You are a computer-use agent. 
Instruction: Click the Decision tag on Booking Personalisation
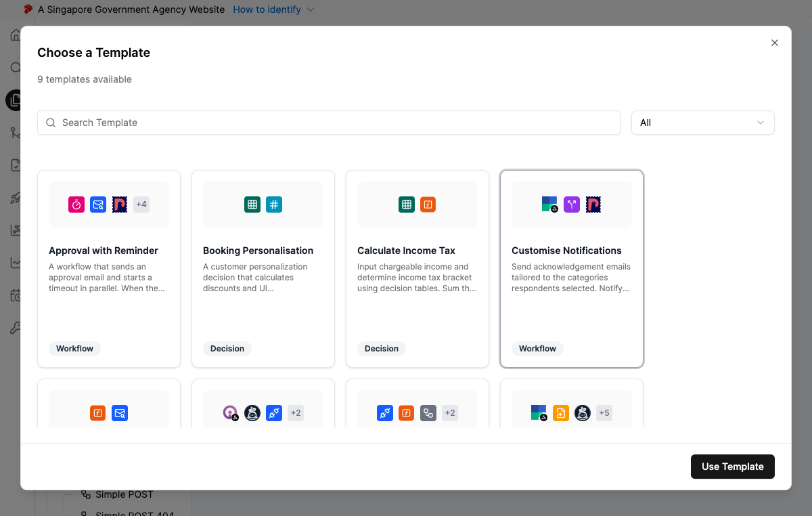pyautogui.click(x=227, y=349)
